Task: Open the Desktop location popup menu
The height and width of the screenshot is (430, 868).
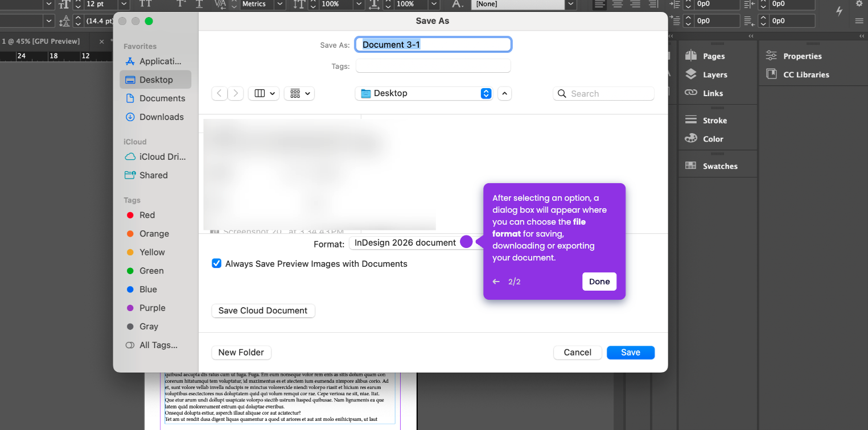Action: [424, 93]
